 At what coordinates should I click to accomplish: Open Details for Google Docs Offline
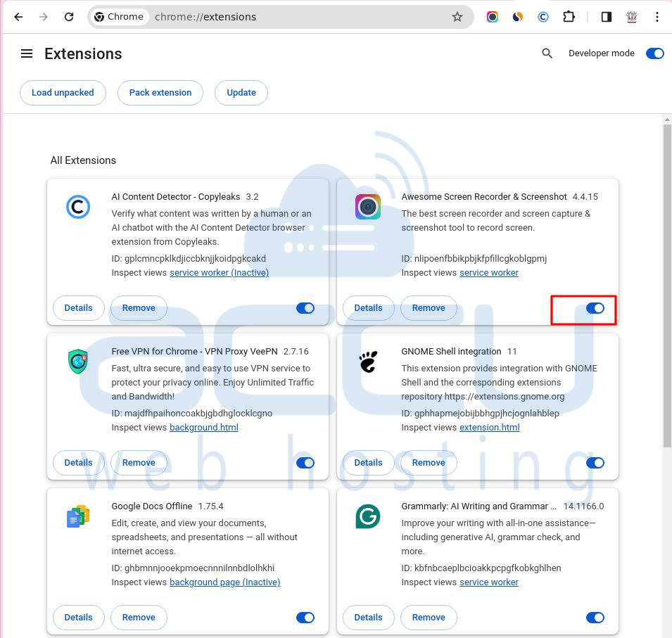(x=78, y=618)
